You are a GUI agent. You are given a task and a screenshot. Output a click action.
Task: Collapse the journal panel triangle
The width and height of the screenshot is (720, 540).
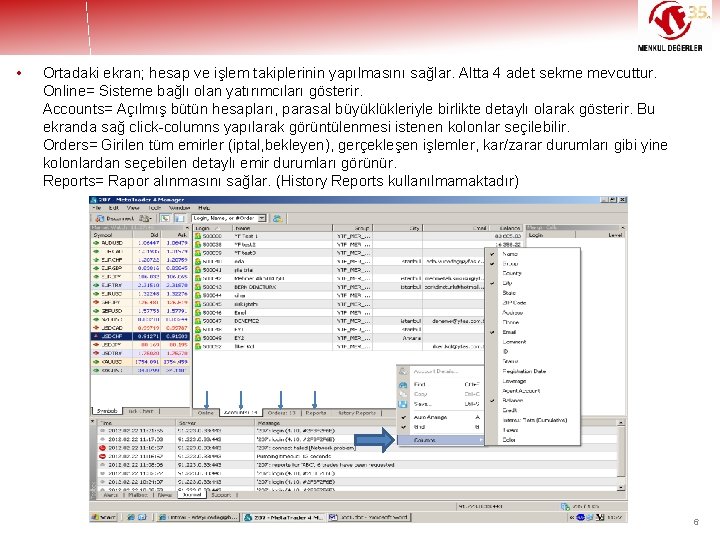pyautogui.click(x=92, y=421)
